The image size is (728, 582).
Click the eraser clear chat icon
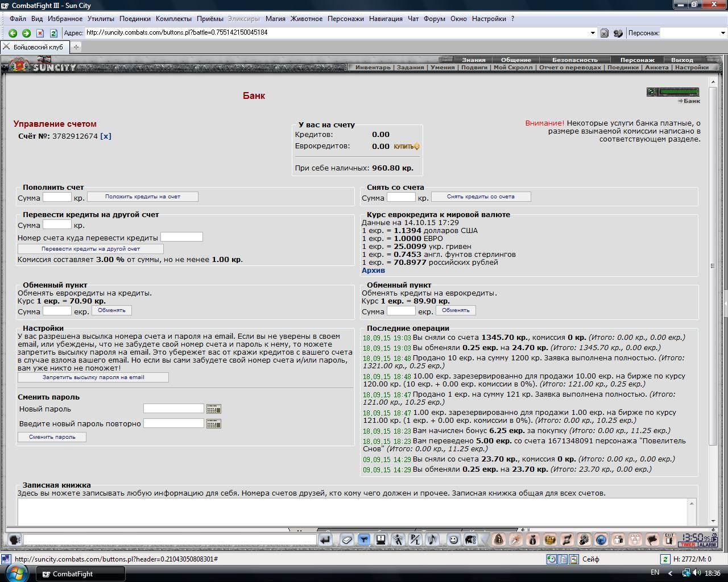pyautogui.click(x=346, y=539)
